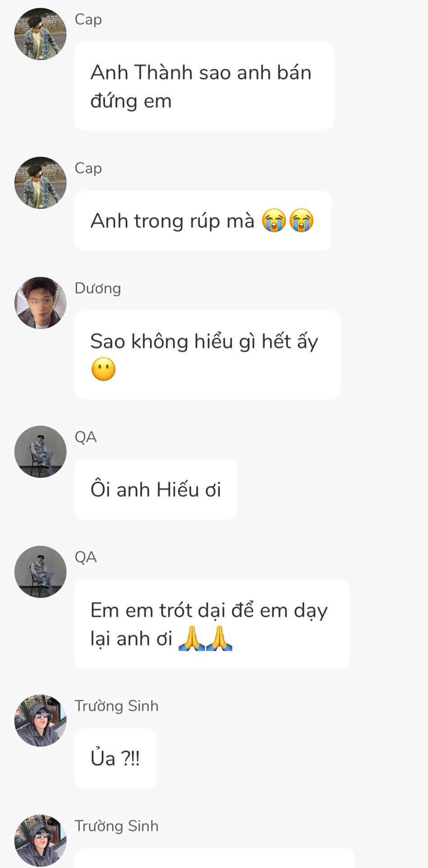Select the message "Anh Thành sao anh bán đứng em"
Screen dimensions: 428x868
pos(203,86)
